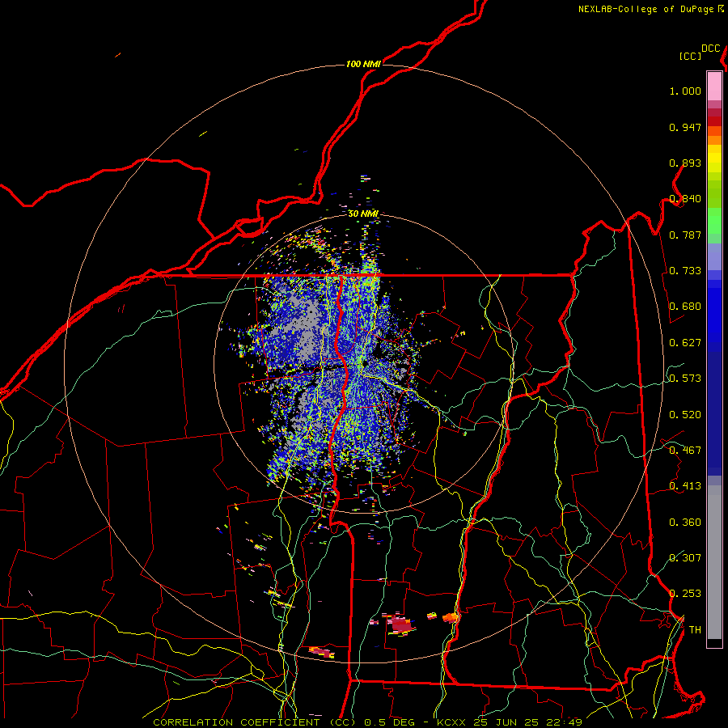Click the 0.627 scale value
This screenshot has width=728, height=728.
pyautogui.click(x=685, y=343)
